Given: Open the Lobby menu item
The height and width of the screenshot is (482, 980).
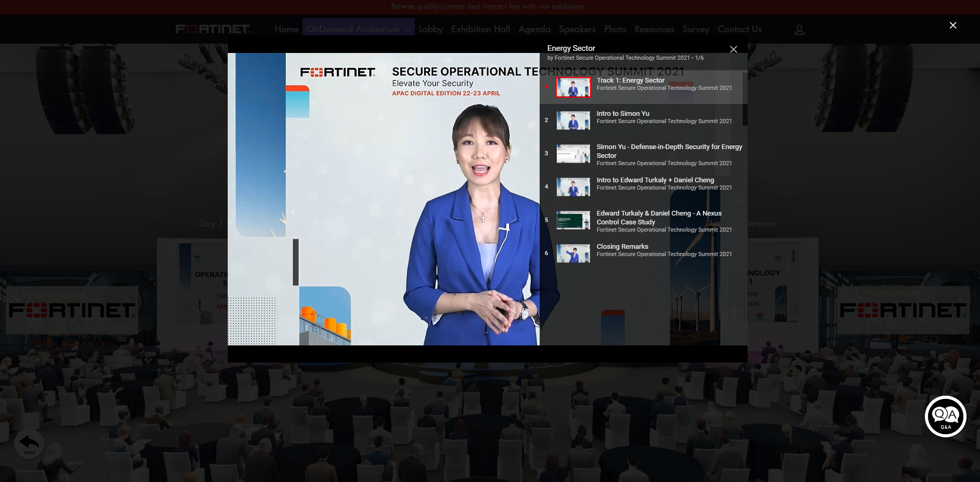Looking at the screenshot, I should point(431,29).
